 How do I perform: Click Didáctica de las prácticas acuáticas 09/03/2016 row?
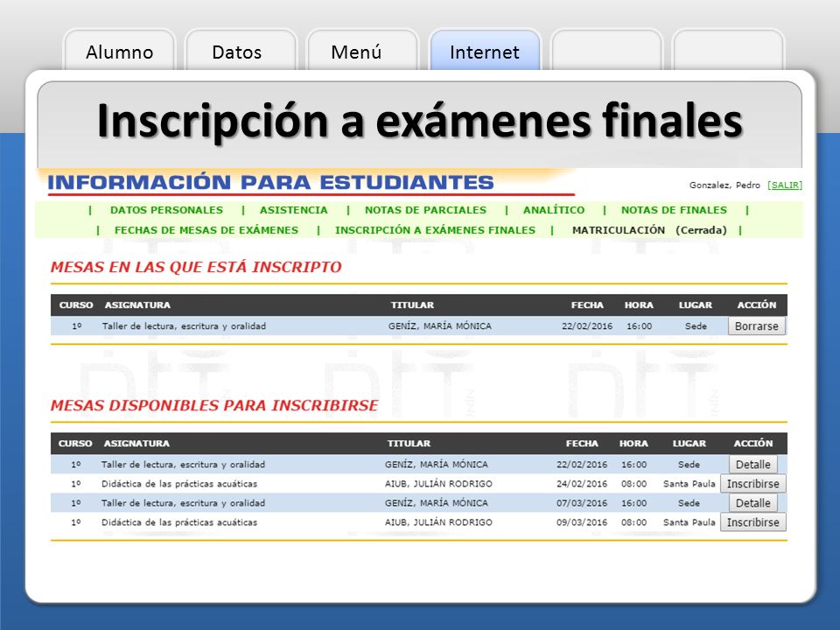click(x=179, y=522)
